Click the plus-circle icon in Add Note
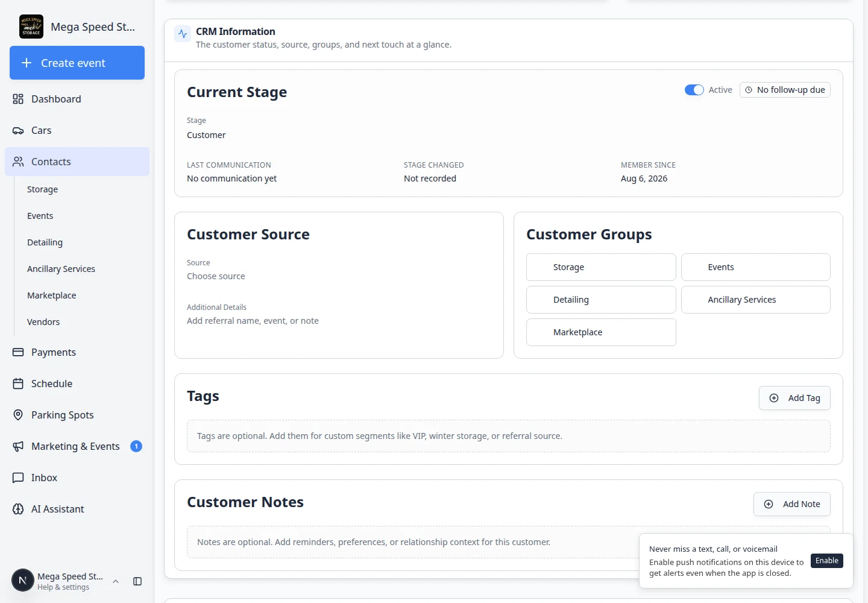This screenshot has height=603, width=868. [769, 504]
